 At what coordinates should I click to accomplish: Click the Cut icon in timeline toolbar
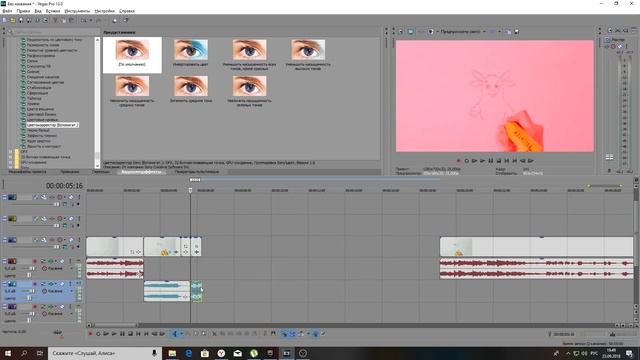click(214, 334)
